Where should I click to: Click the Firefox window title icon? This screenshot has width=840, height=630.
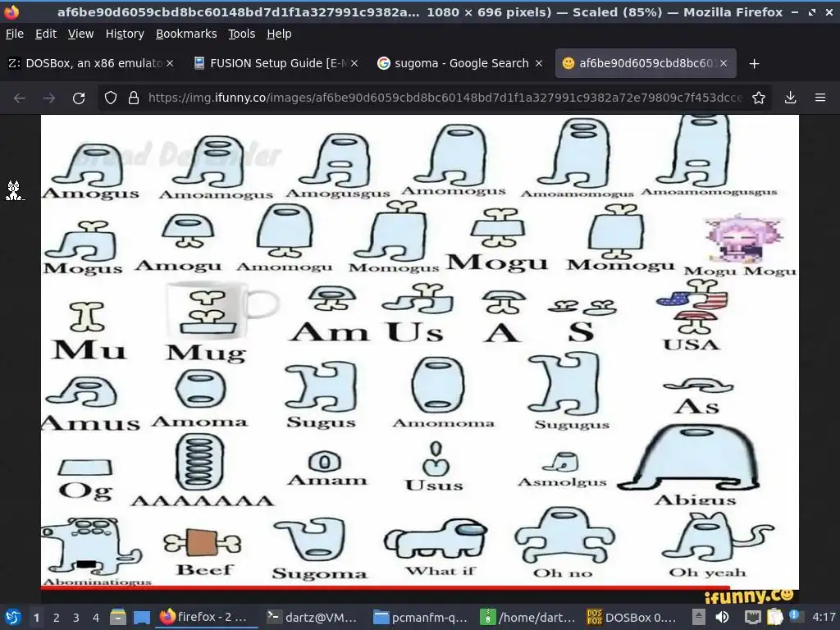(11, 11)
